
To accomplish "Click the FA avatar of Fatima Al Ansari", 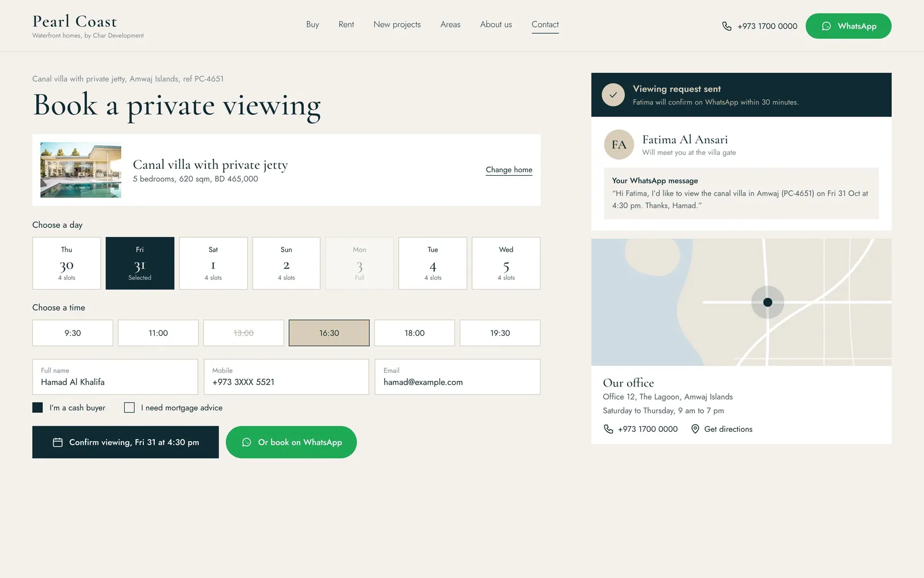I will [619, 144].
